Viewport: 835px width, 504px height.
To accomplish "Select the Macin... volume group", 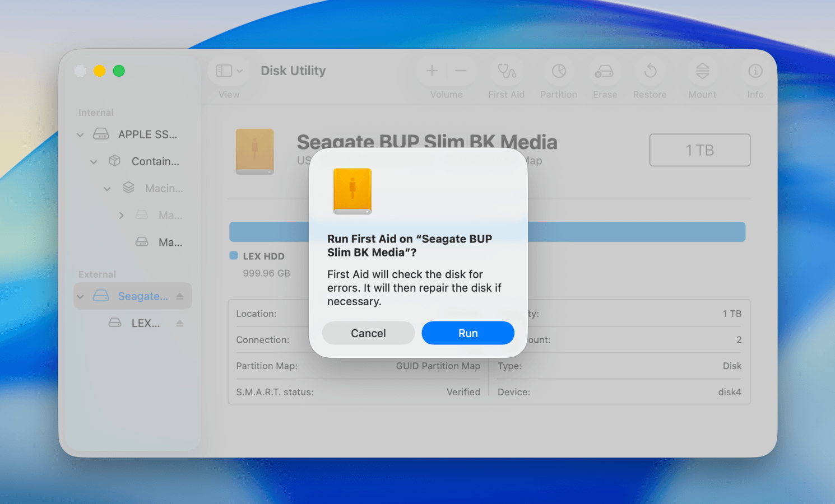I will point(164,188).
